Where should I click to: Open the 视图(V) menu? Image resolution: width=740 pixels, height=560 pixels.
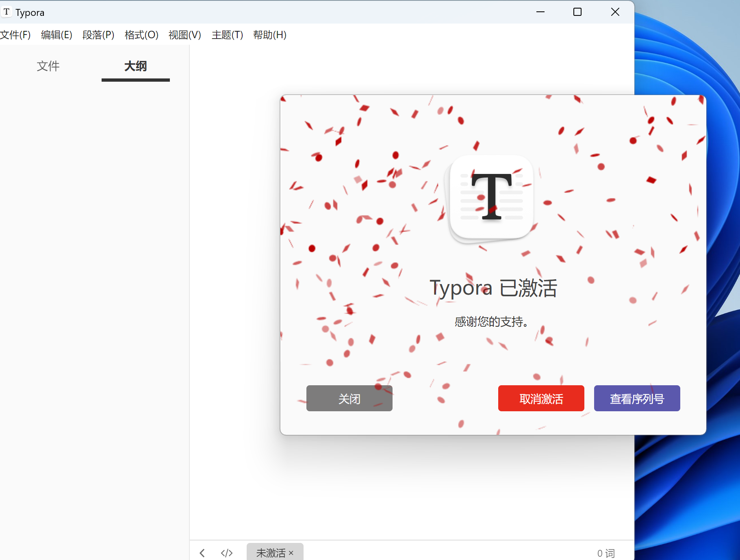point(185,35)
